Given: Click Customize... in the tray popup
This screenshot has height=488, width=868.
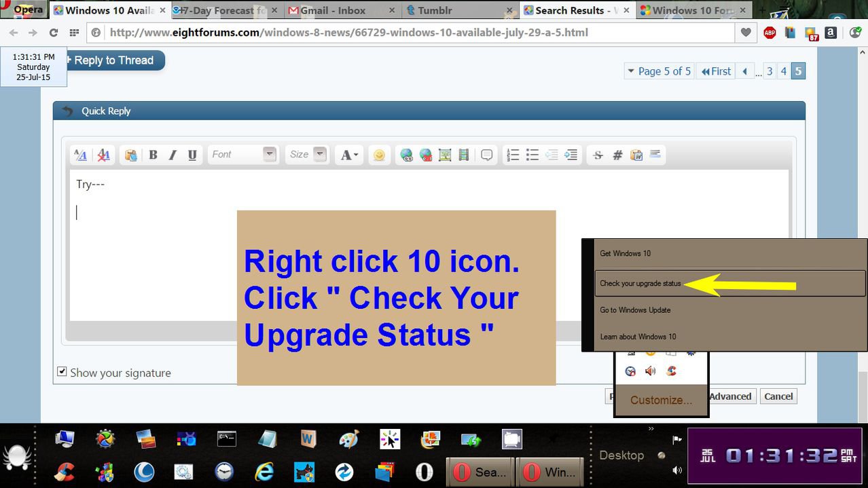Looking at the screenshot, I should (x=661, y=400).
